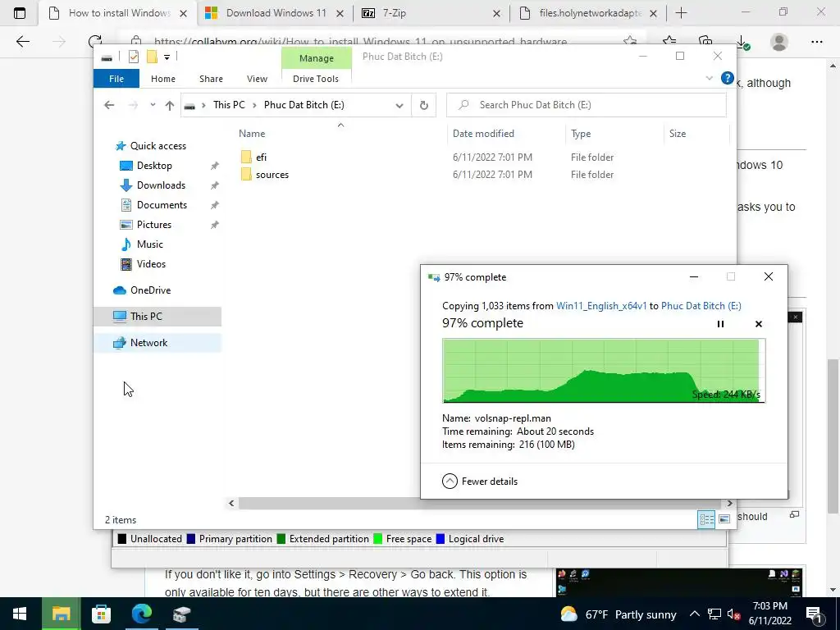Go up one folder level

pyautogui.click(x=169, y=105)
